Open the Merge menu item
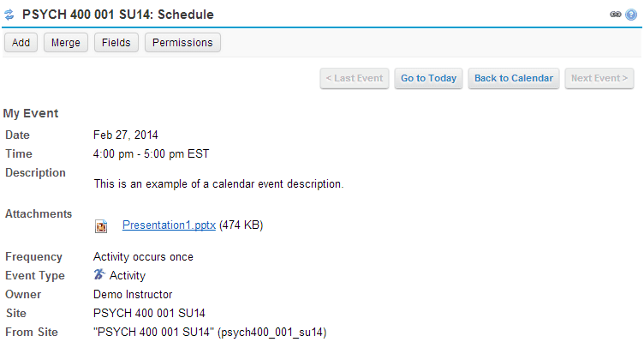Image resolution: width=644 pixels, height=348 pixels. [66, 43]
